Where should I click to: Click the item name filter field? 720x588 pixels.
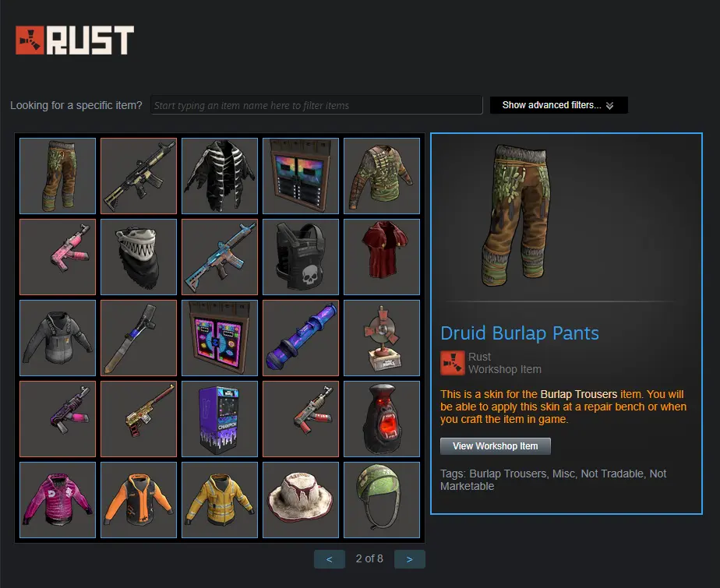coord(316,105)
